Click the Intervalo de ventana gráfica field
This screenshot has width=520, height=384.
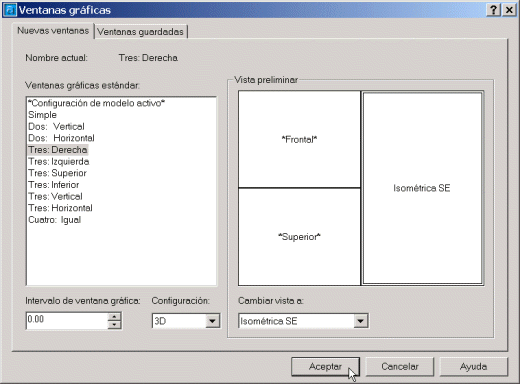pos(67,321)
